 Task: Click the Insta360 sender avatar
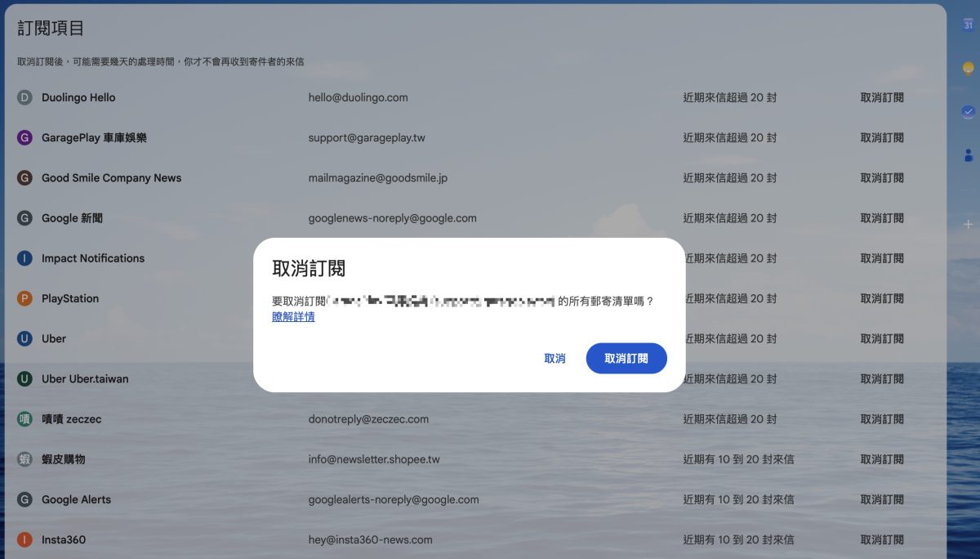pos(24,539)
